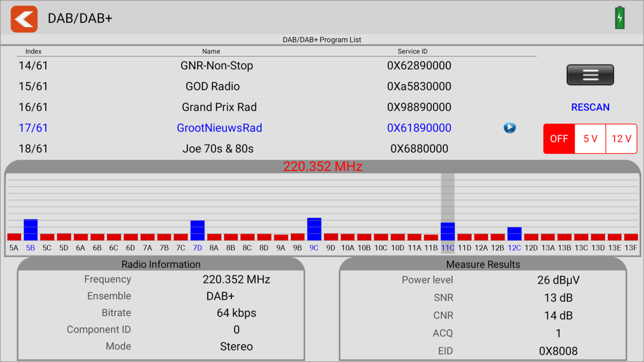Turn antenna power OFF
The image size is (644, 362).
pos(559,139)
